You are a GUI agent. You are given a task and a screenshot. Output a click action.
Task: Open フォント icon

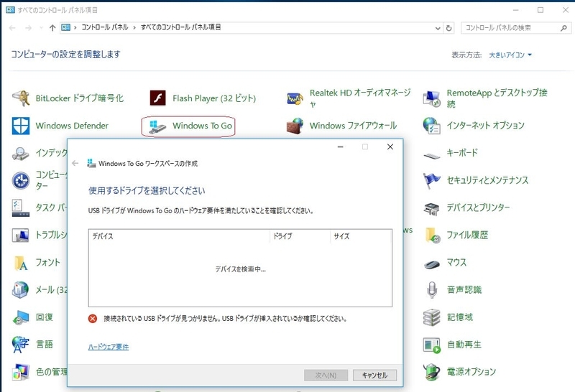click(21, 263)
